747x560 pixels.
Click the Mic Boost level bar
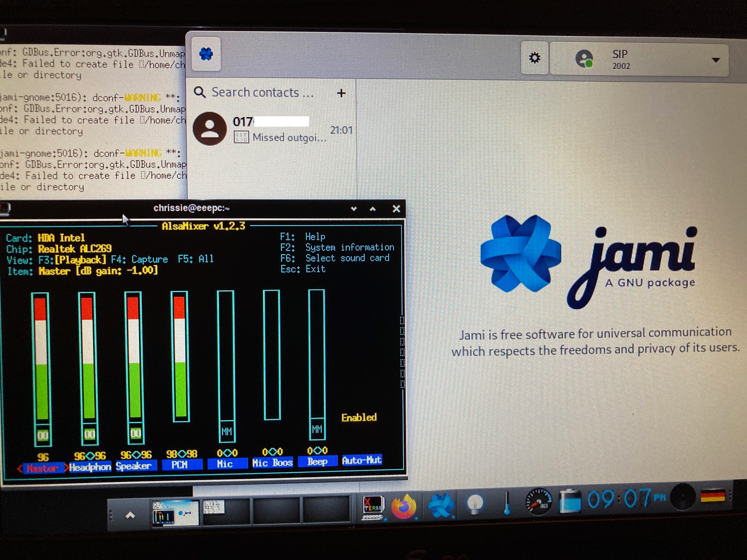click(272, 355)
